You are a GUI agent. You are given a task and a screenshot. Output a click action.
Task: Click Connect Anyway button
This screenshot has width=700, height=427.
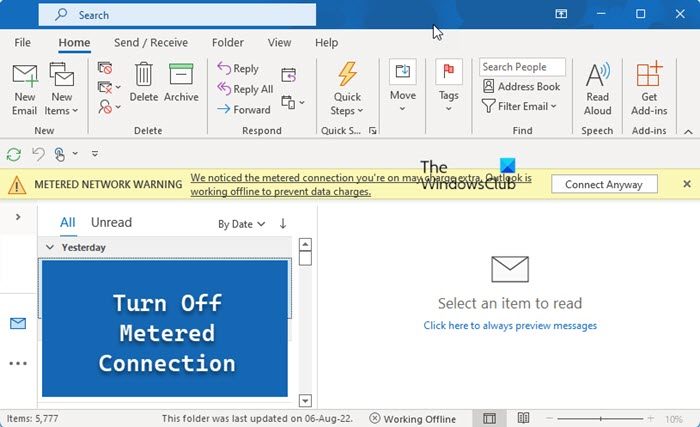[604, 184]
